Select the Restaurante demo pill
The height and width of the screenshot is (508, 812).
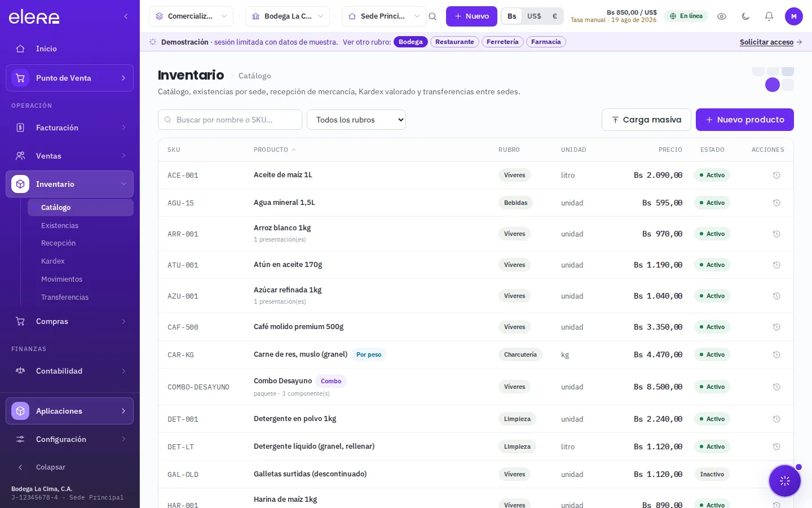click(454, 42)
